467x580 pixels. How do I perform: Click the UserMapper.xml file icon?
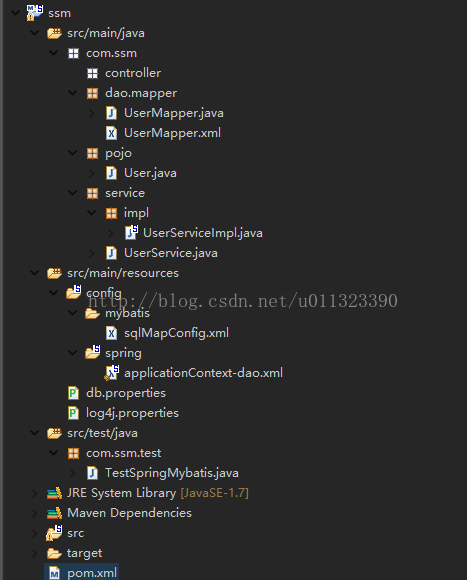pos(111,133)
